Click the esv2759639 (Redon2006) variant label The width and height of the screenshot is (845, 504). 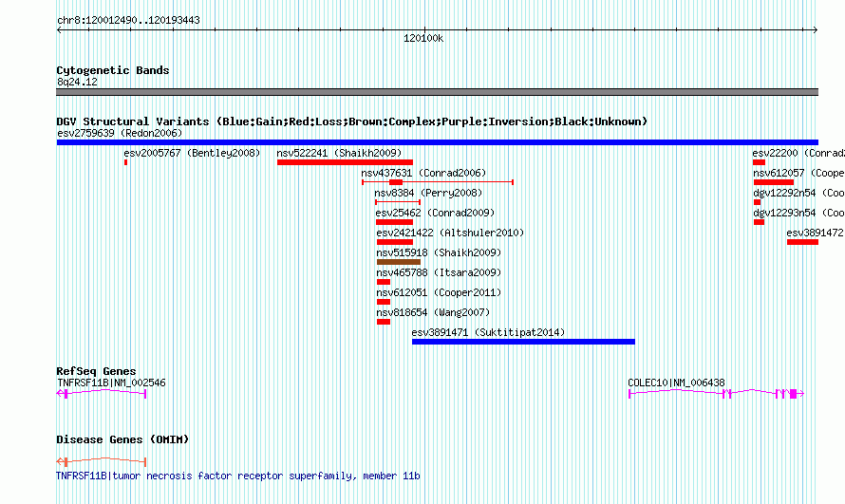[120, 133]
